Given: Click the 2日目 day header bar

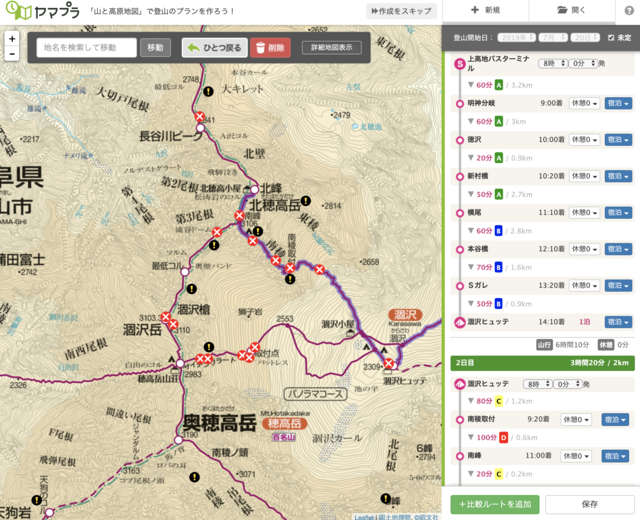Looking at the screenshot, I should [x=542, y=363].
